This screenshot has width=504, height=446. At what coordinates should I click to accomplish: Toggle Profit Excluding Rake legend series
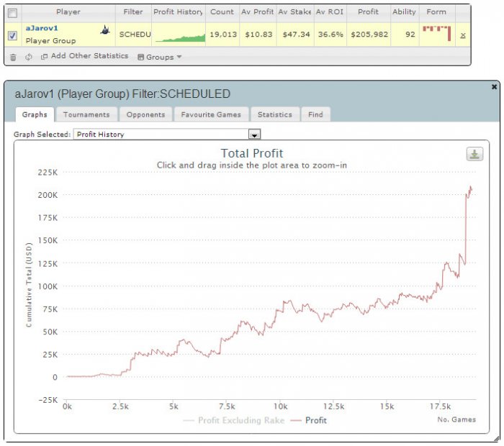pyautogui.click(x=234, y=420)
